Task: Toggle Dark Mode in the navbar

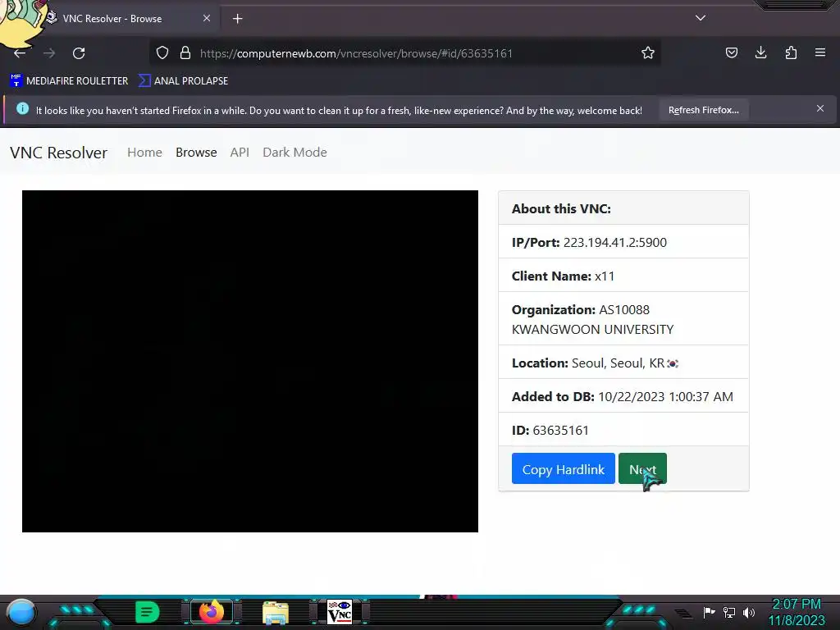Action: point(294,152)
